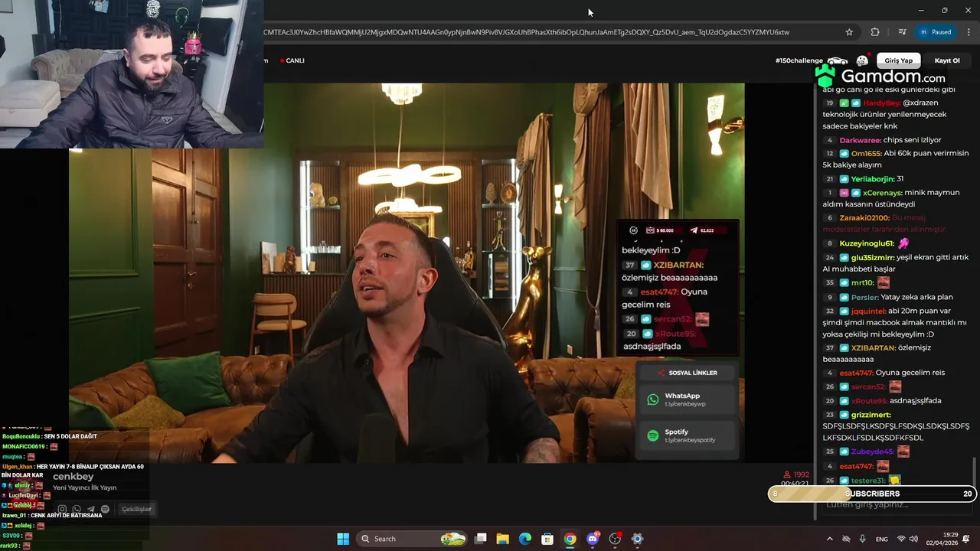Viewport: 980px width, 551px height.
Task: Open the Chrome extensions puzzle icon
Action: pyautogui.click(x=875, y=32)
